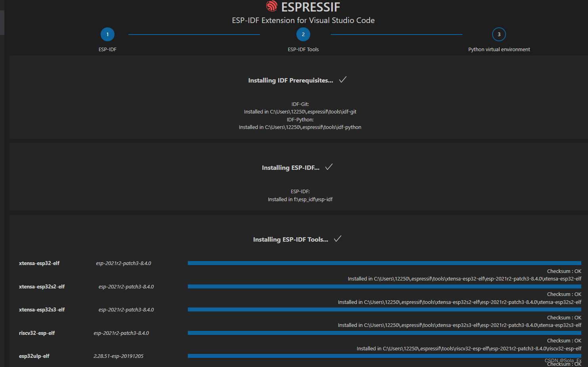The height and width of the screenshot is (367, 588).
Task: Click the xtensa-esp32-elf tool name
Action: pyautogui.click(x=39, y=263)
